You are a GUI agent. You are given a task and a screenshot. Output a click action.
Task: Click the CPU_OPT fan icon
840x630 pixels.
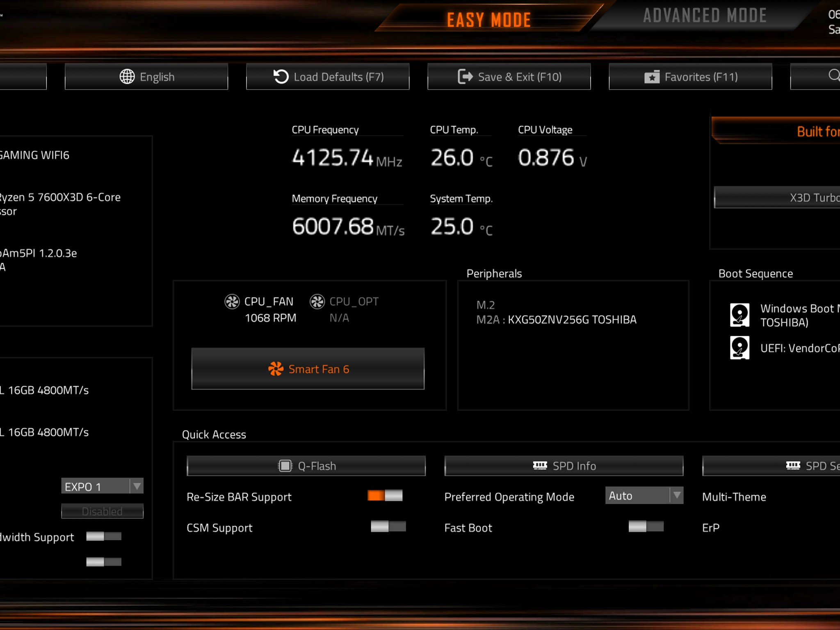coord(317,301)
